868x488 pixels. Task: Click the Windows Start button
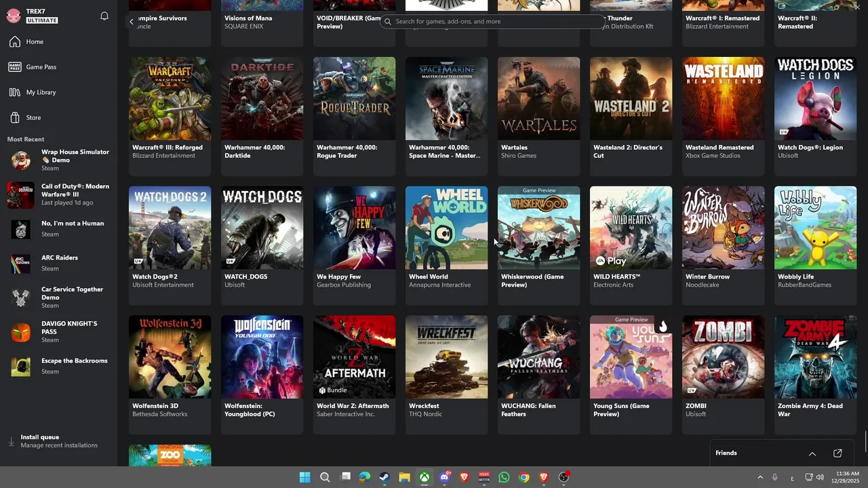305,477
